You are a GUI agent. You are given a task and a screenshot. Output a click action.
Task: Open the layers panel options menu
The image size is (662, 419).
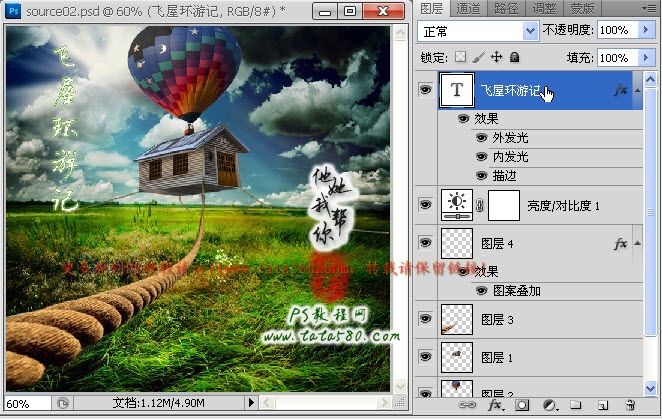[x=649, y=8]
